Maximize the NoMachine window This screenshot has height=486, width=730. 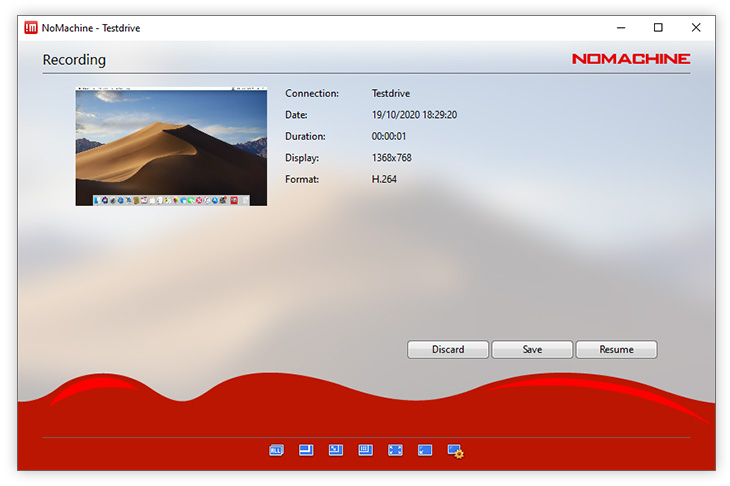[657, 28]
